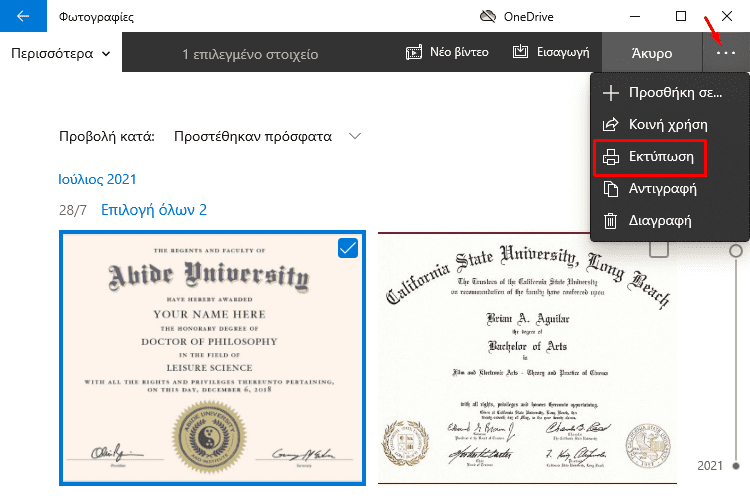Click the Νέο βίντεο video icon
This screenshot has width=750, height=500.
click(414, 52)
